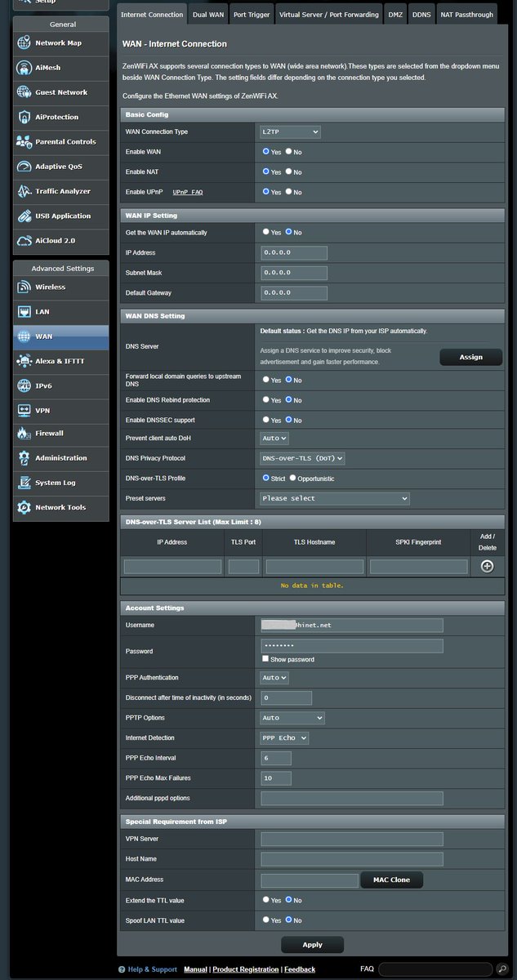Open Internet Detection dropdown
517x980 pixels.
tap(284, 738)
